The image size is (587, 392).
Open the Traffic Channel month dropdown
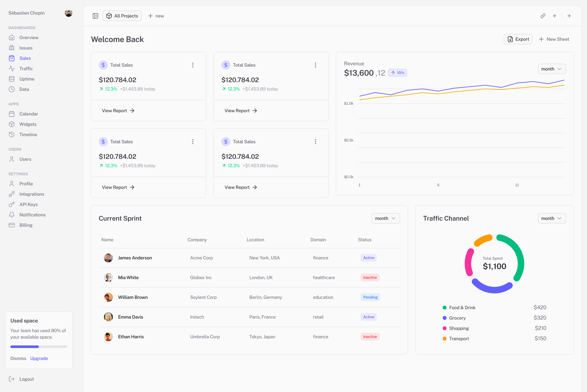(551, 218)
